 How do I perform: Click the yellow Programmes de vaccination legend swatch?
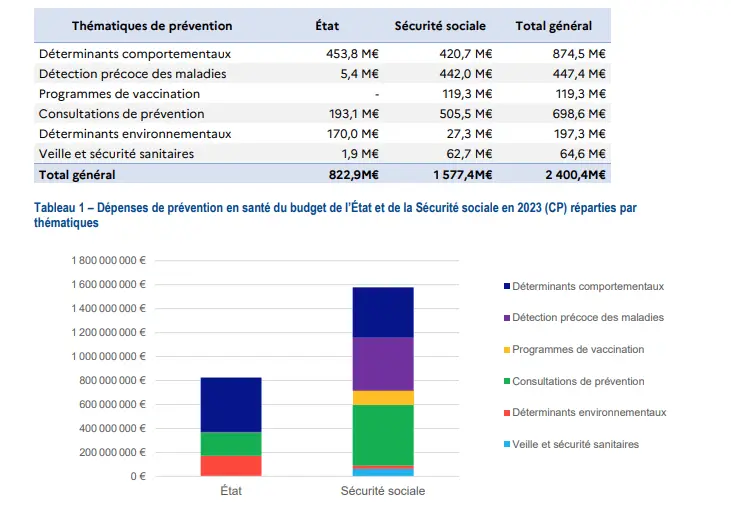click(x=507, y=350)
